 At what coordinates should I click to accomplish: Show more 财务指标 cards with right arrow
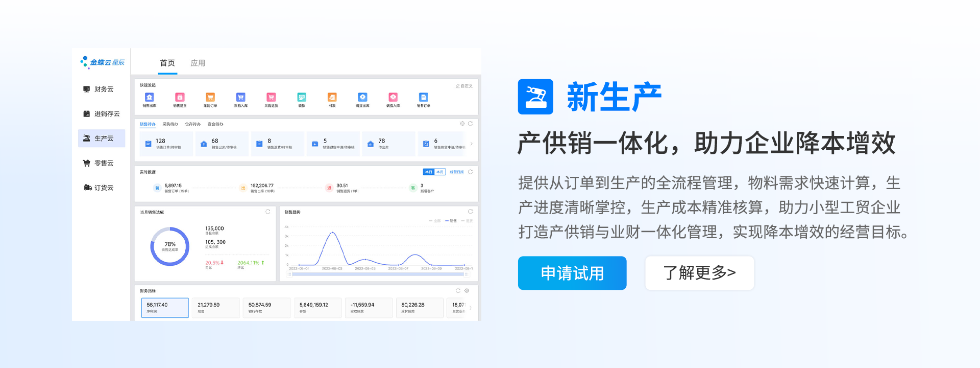pos(470,308)
